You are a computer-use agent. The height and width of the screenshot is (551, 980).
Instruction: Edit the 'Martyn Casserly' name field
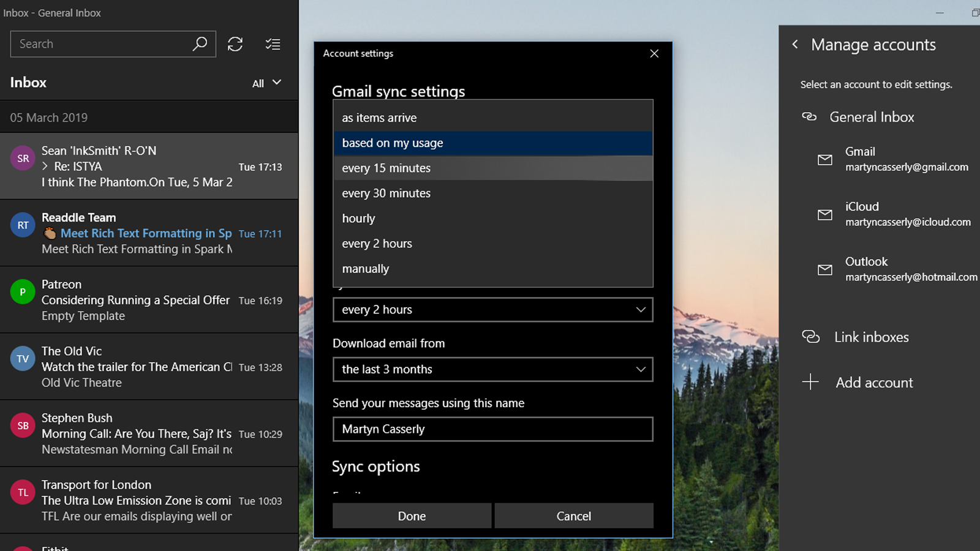[493, 429]
